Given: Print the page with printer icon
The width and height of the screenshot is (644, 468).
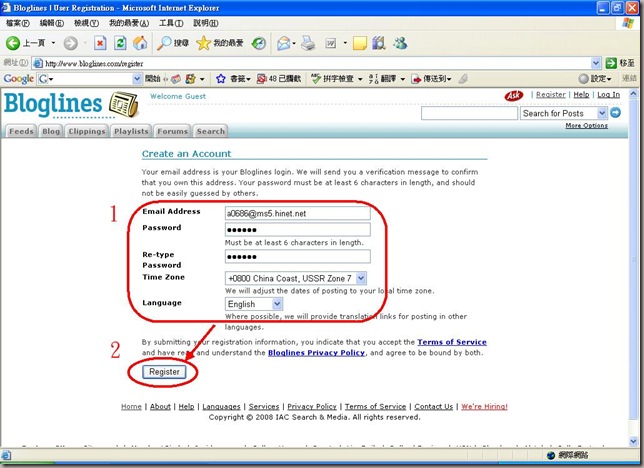Looking at the screenshot, I should [308, 43].
